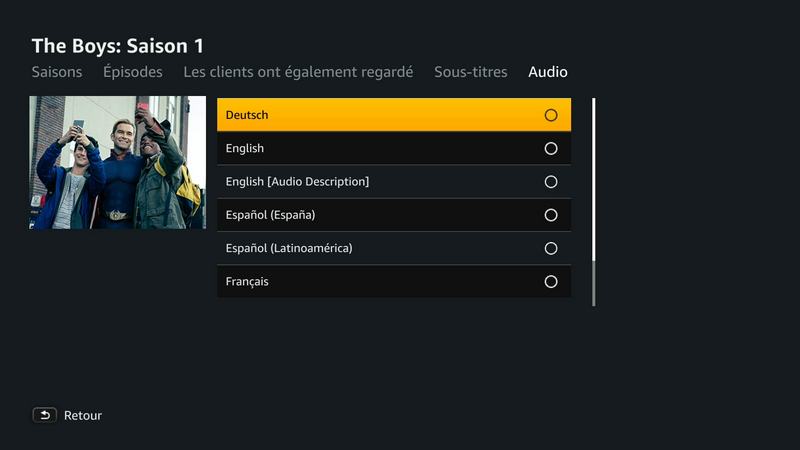Go to the Sous-titres tab
This screenshot has height=450, width=800.
tap(470, 72)
